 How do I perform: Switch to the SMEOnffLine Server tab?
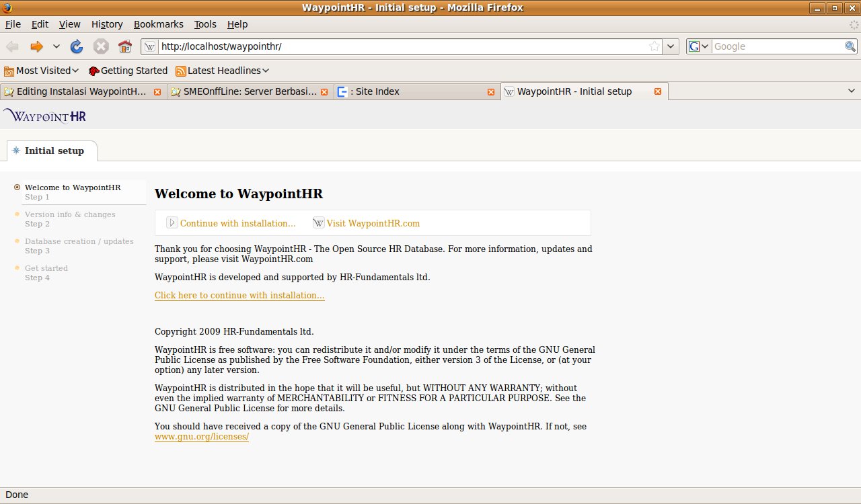coord(249,92)
